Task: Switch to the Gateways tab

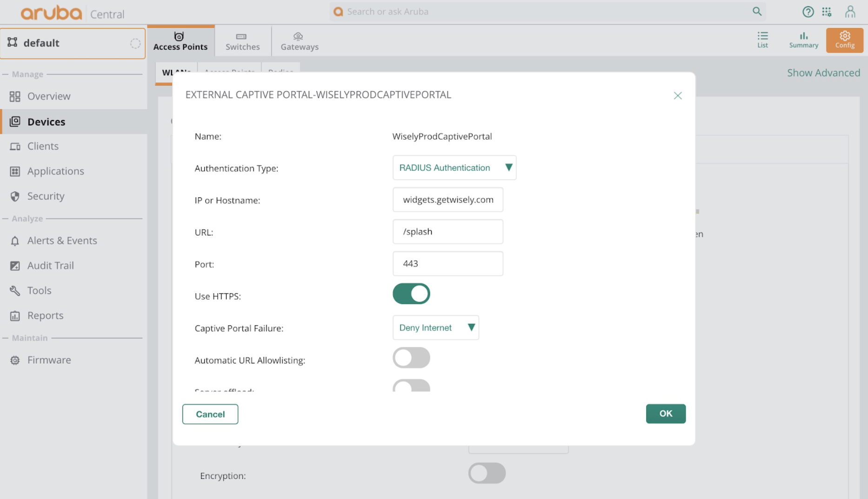Action: pyautogui.click(x=300, y=41)
